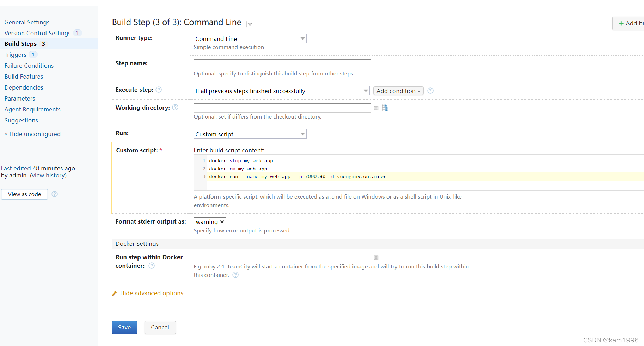Expand the Add condition menu
This screenshot has width=644, height=346.
pos(398,91)
